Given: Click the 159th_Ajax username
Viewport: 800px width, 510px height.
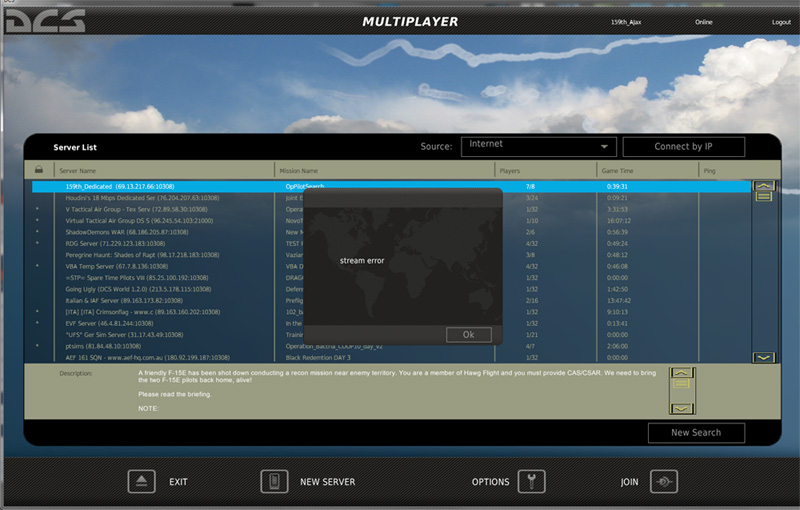Looking at the screenshot, I should click(x=626, y=22).
